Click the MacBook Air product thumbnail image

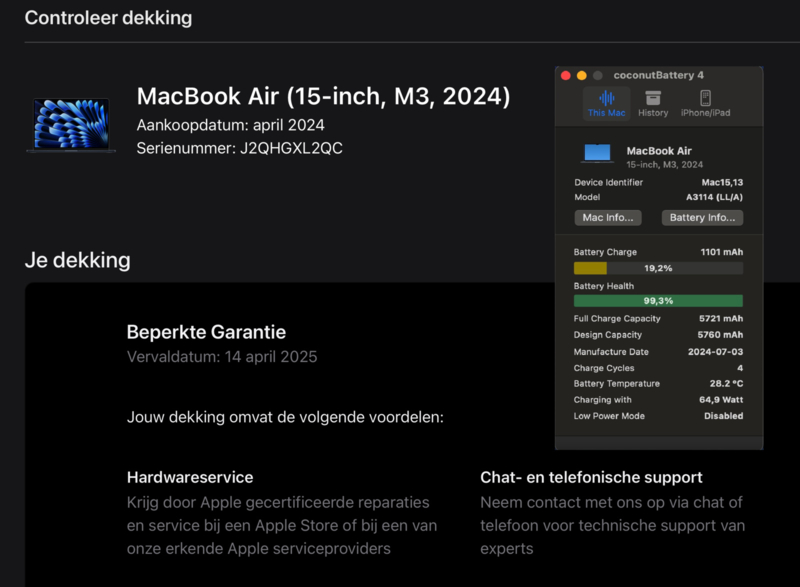coord(71,125)
